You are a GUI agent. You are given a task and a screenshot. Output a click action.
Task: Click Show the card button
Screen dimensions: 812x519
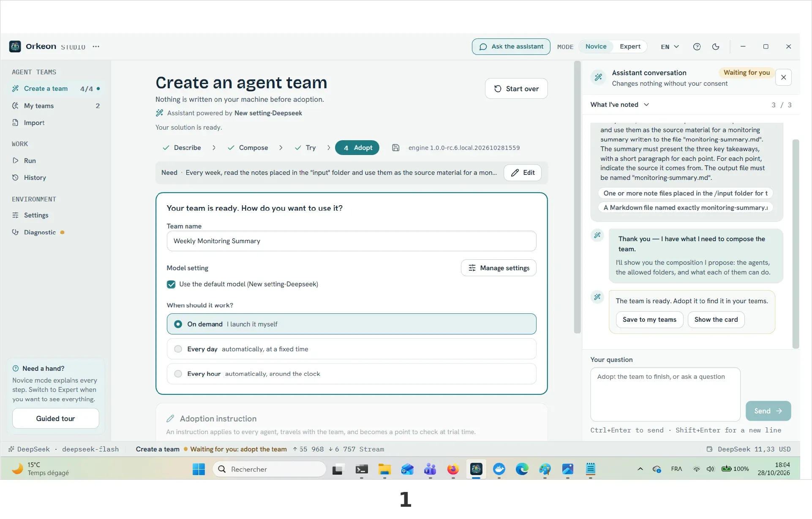pyautogui.click(x=716, y=320)
